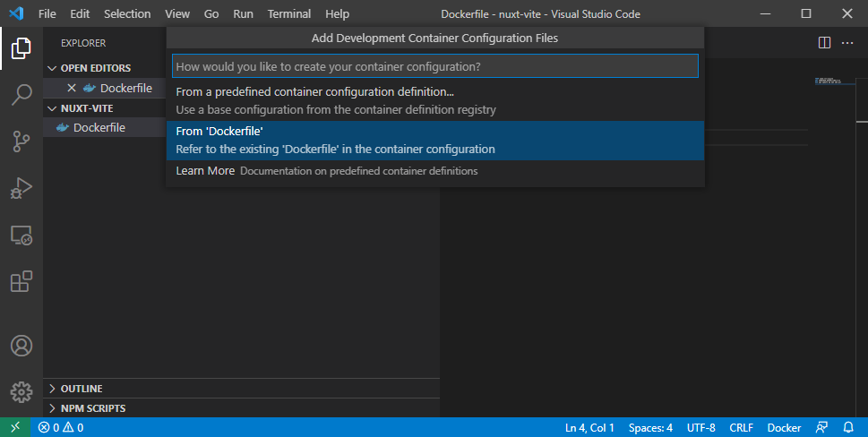Expand the NPM Scripts section
Viewport: 868px width, 437px height.
tap(241, 408)
